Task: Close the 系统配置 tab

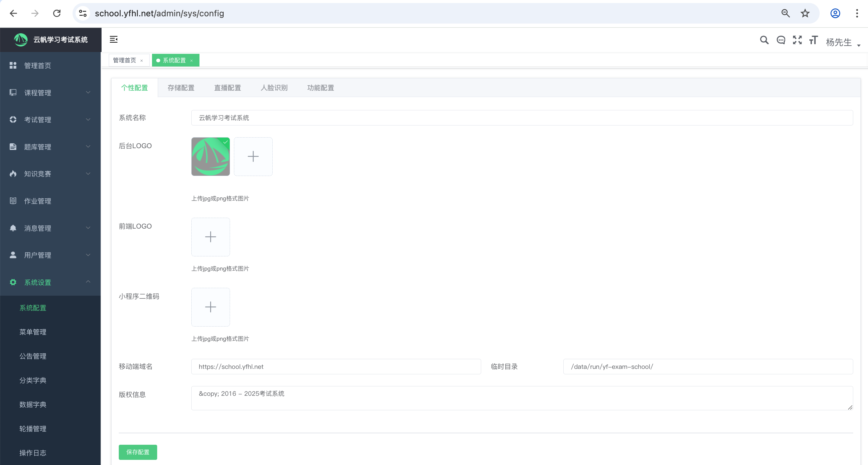Action: click(x=191, y=61)
